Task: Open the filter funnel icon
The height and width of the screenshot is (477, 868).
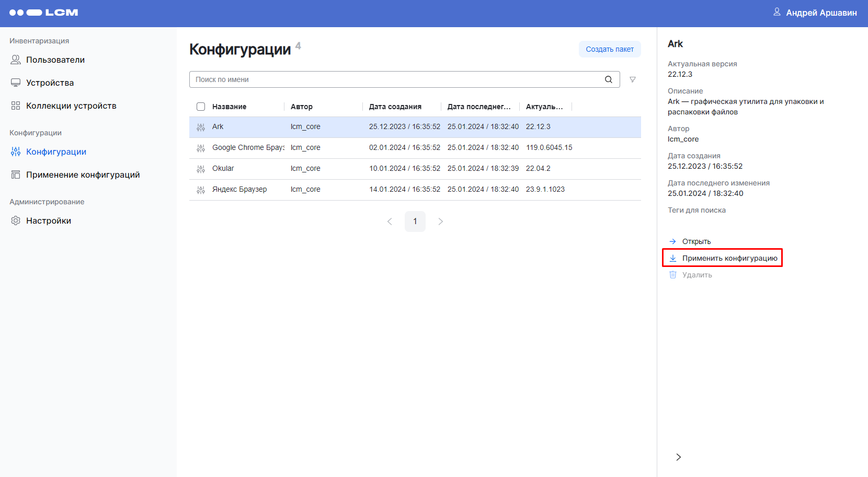Action: (x=633, y=79)
